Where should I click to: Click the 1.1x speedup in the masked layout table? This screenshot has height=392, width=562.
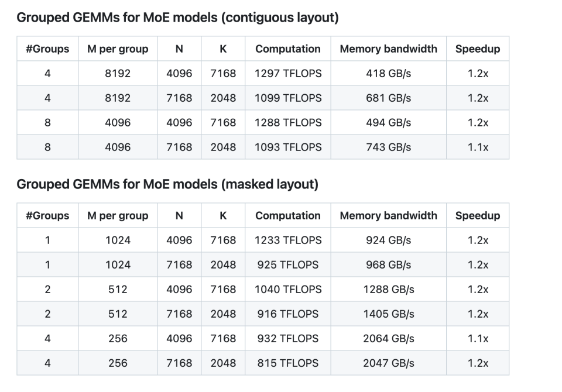click(477, 338)
